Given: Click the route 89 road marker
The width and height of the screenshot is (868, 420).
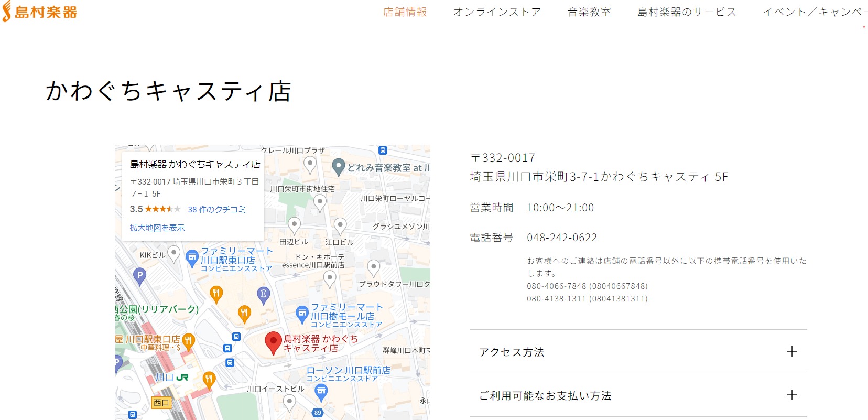Looking at the screenshot, I should [318, 413].
